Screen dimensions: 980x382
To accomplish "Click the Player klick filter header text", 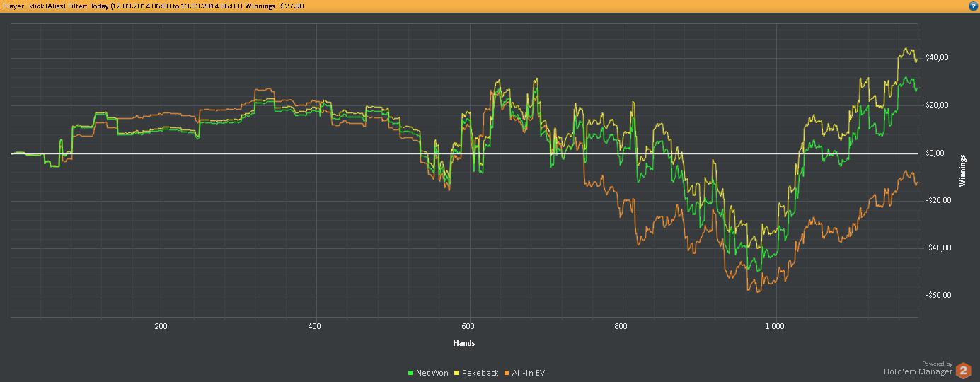I will [153, 6].
